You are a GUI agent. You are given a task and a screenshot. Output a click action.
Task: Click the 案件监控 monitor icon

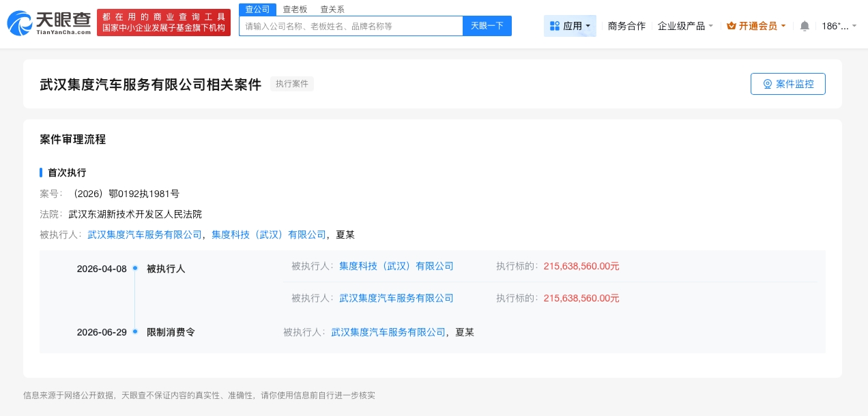pyautogui.click(x=768, y=84)
